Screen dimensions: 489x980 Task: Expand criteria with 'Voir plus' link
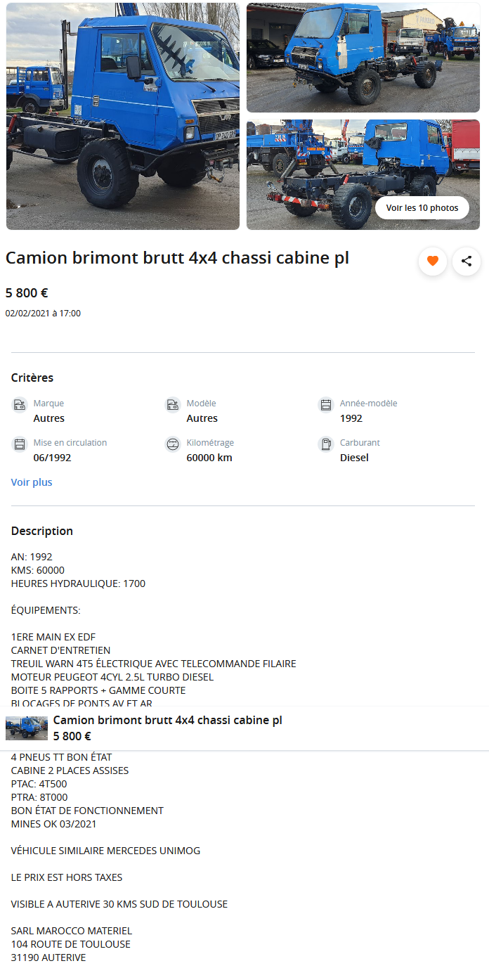click(x=32, y=482)
